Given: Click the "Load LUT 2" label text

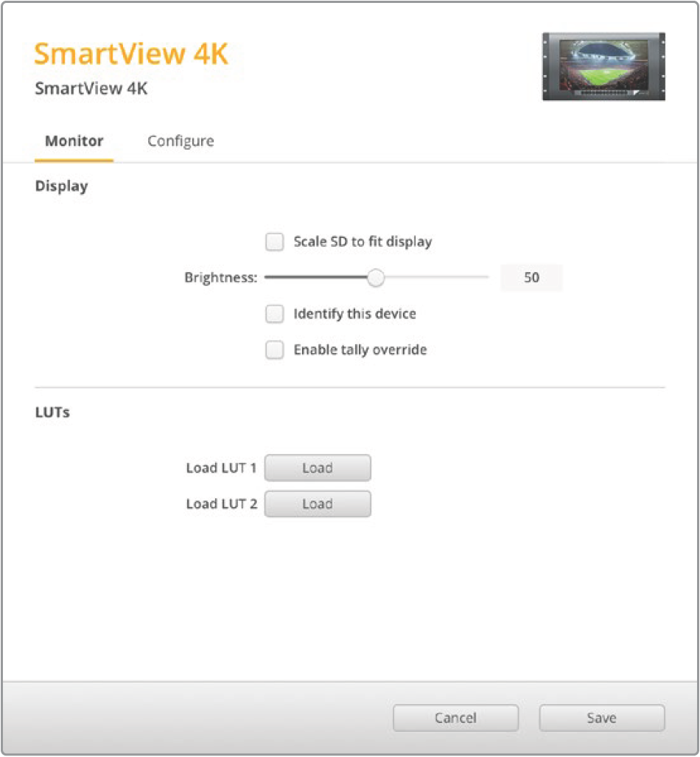Looking at the screenshot, I should point(221,504).
